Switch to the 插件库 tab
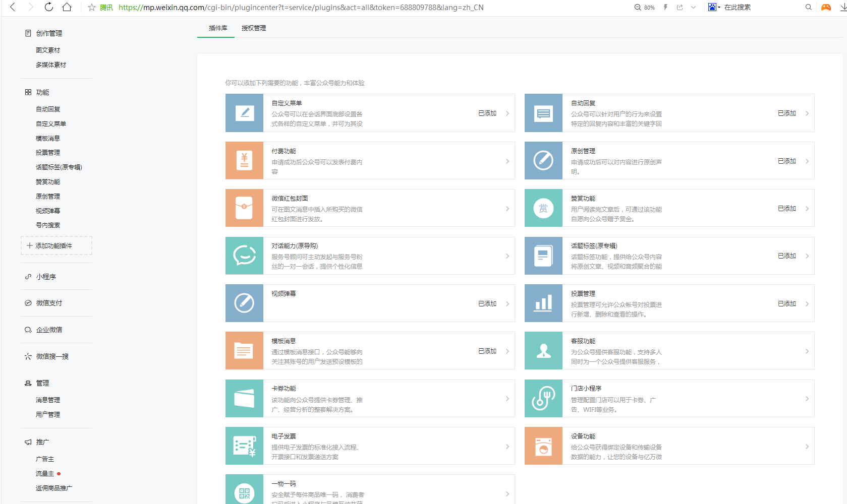The height and width of the screenshot is (504, 847). (x=218, y=28)
